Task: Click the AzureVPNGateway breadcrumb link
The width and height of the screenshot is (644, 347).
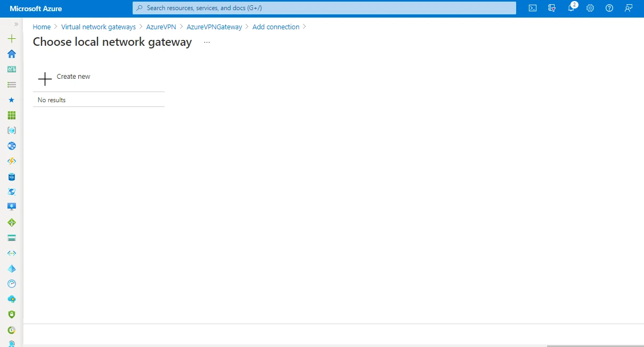Action: click(214, 27)
